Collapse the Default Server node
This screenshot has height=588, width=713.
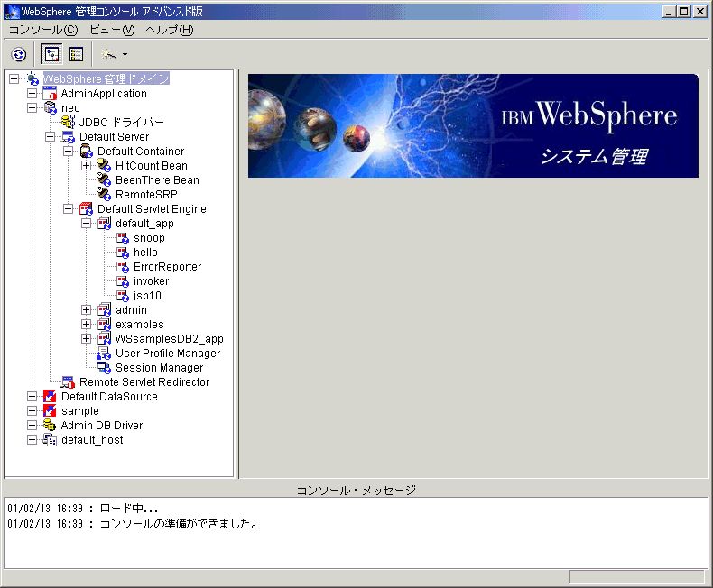(x=50, y=137)
